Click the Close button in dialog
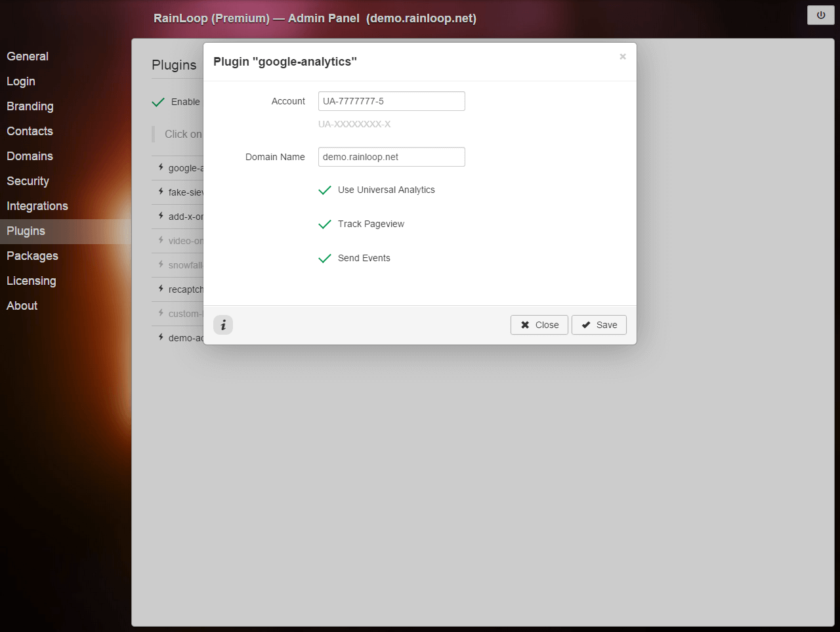 point(539,325)
